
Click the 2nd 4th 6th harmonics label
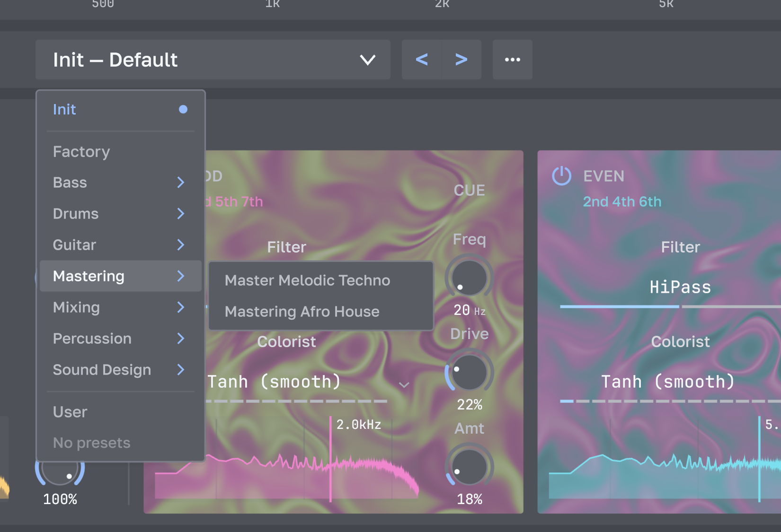pyautogui.click(x=622, y=202)
